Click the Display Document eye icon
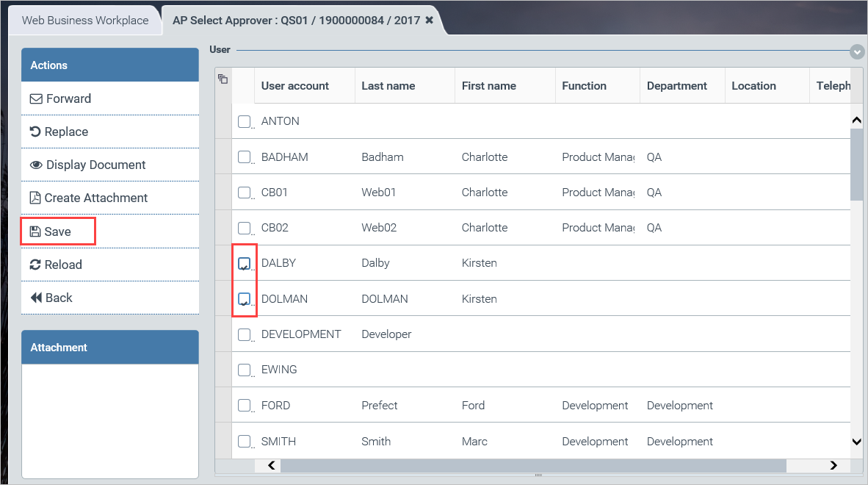Screen dimensions: 868x485 point(36,165)
